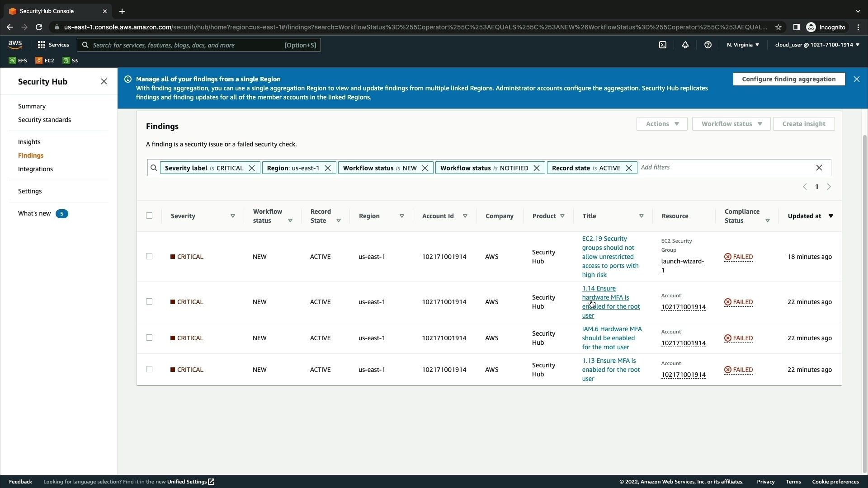Remove the Severity label CRITICAL filter
868x488 pixels.
252,168
